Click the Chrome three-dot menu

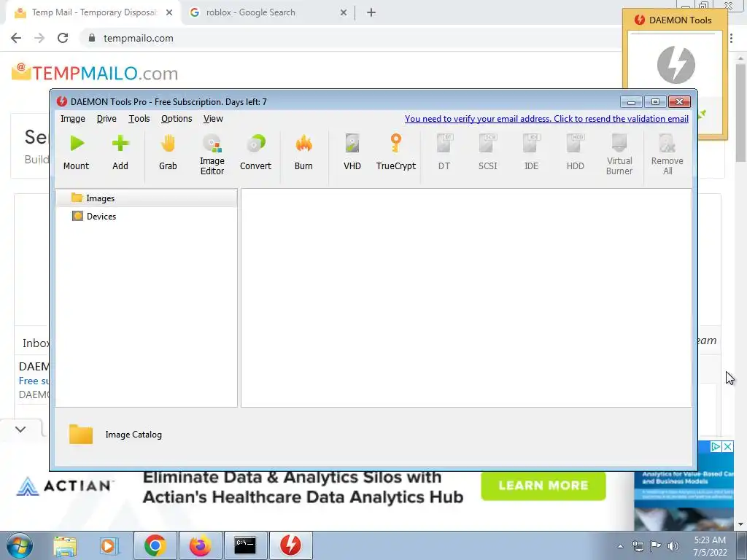click(731, 38)
